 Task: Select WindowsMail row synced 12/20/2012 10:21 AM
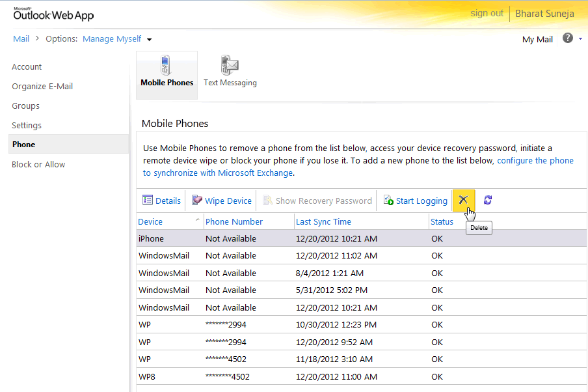(362, 307)
